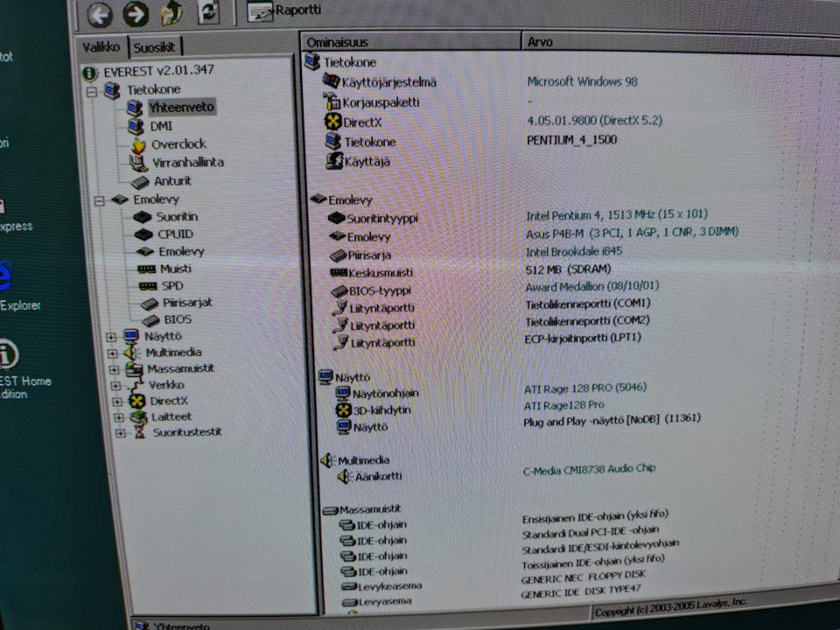Screen dimensions: 840x630
Task: Select ECP-kirjoitinportti (LPT1) row
Action: coord(583,338)
